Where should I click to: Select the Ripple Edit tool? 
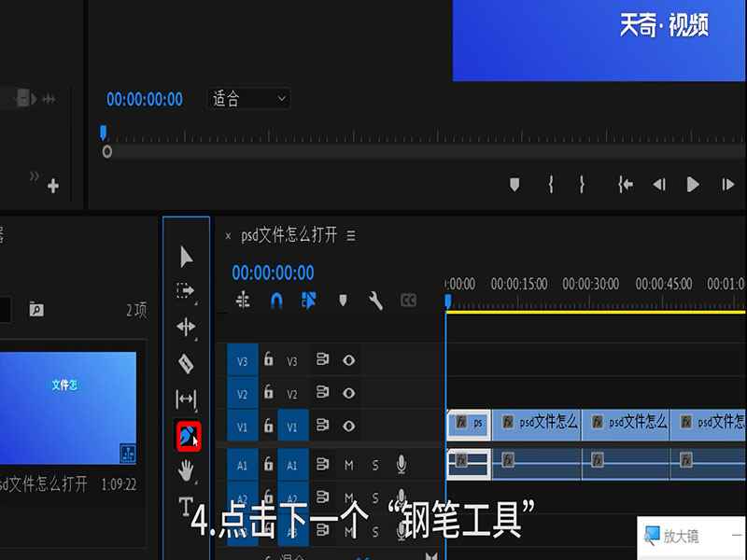[x=186, y=327]
